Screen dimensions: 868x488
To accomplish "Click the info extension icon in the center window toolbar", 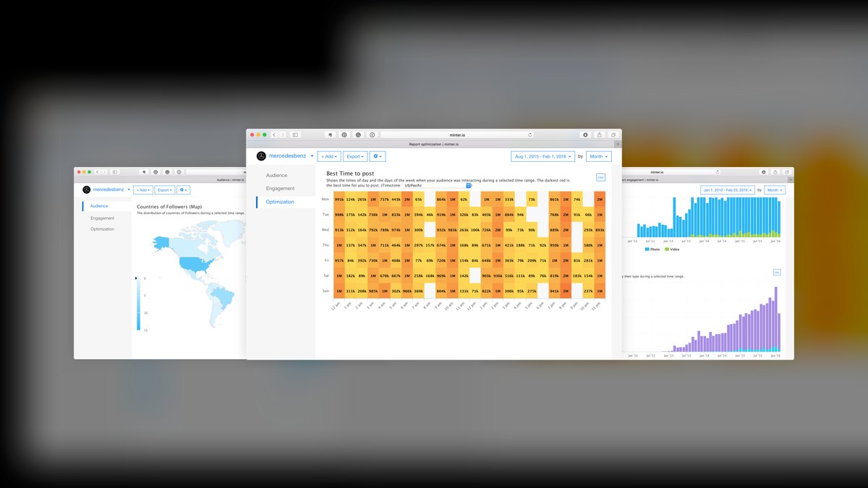I will coord(372,134).
